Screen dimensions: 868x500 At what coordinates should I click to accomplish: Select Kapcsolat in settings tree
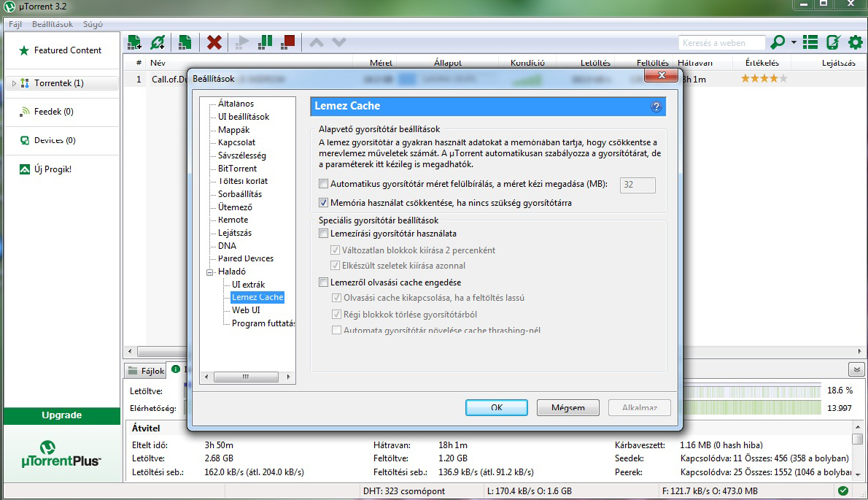pyautogui.click(x=236, y=142)
